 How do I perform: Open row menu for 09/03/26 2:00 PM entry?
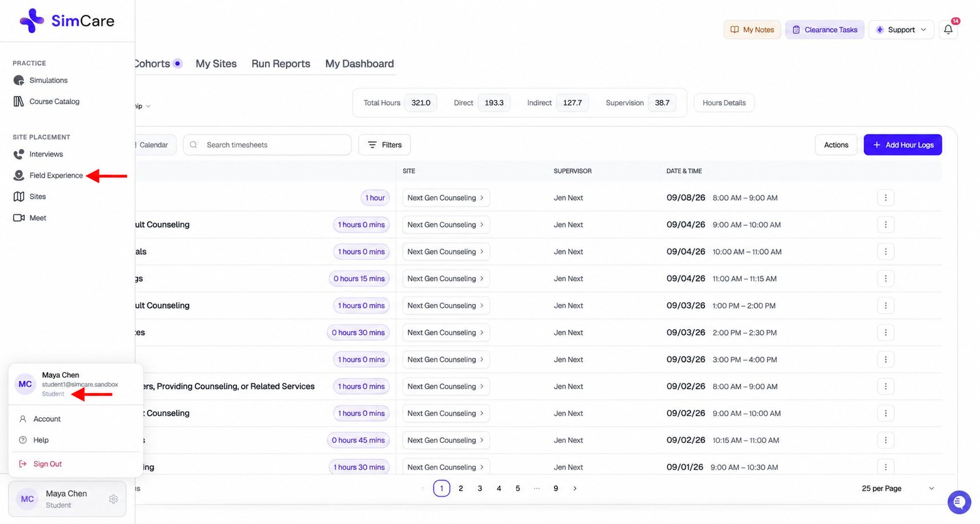[886, 333]
